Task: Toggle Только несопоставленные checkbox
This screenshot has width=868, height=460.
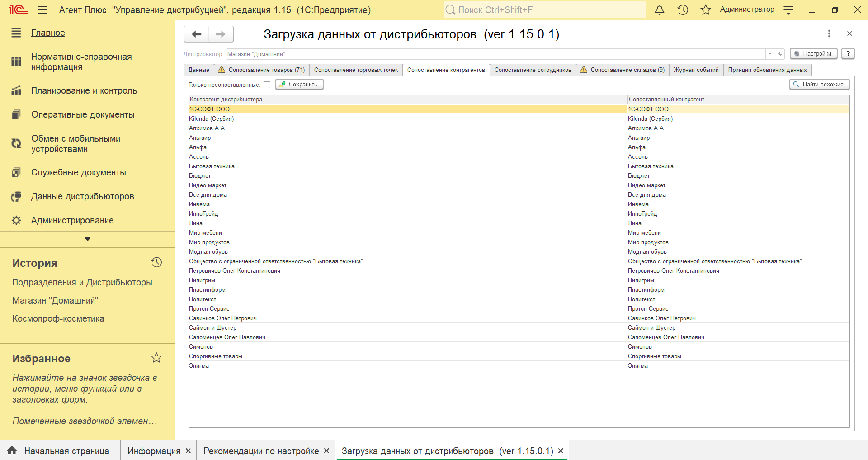Action: tap(267, 85)
